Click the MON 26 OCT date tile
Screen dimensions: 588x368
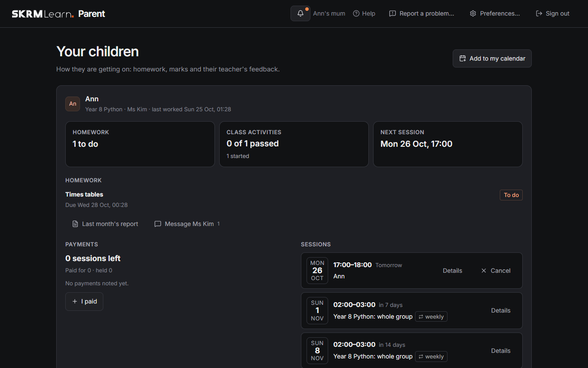(x=317, y=271)
